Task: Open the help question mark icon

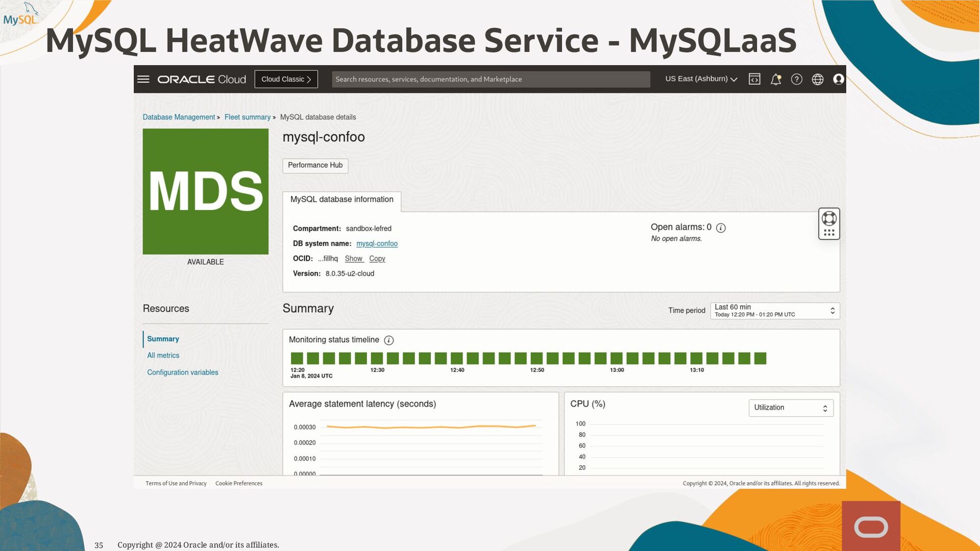Action: pyautogui.click(x=797, y=79)
